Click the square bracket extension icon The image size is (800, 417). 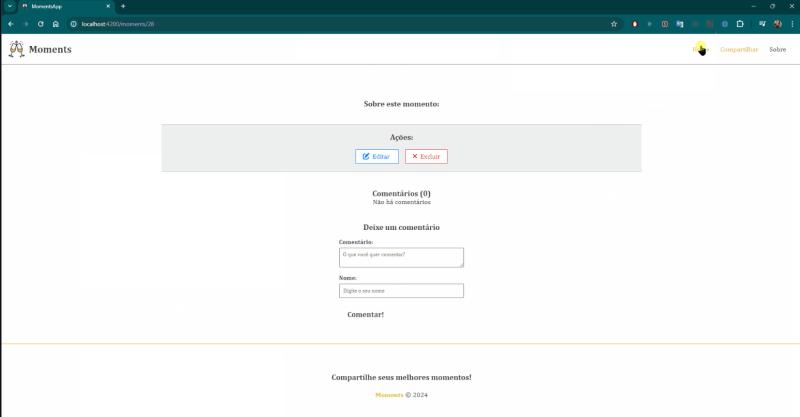(x=664, y=24)
